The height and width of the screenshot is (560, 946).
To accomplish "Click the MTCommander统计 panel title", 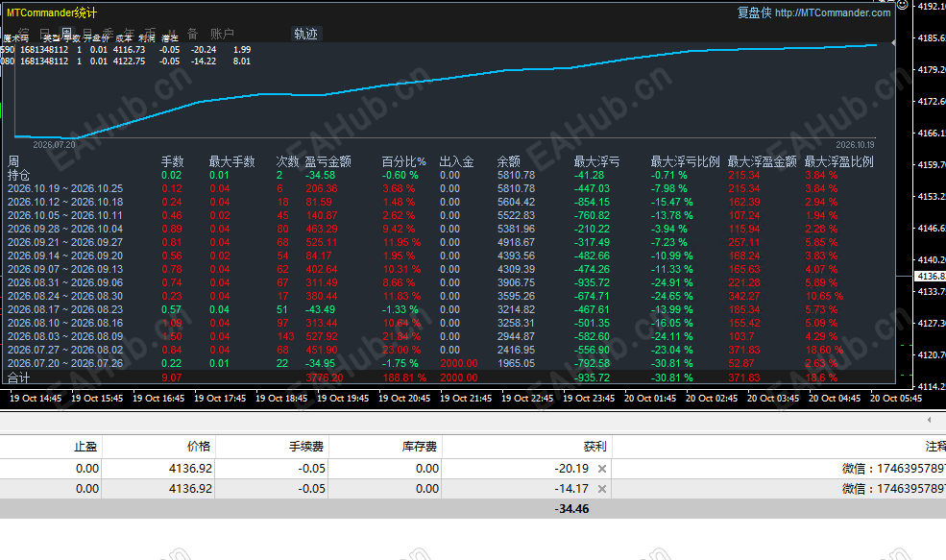I will click(51, 12).
